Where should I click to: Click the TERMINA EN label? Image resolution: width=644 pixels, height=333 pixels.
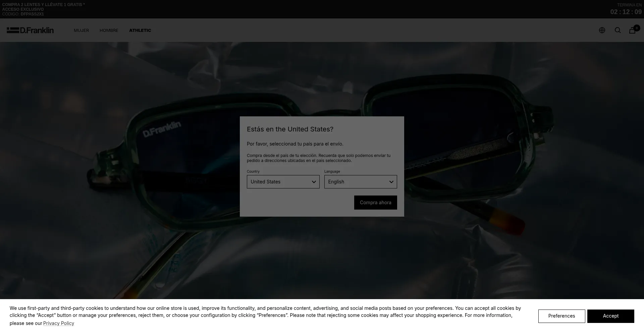point(629,5)
